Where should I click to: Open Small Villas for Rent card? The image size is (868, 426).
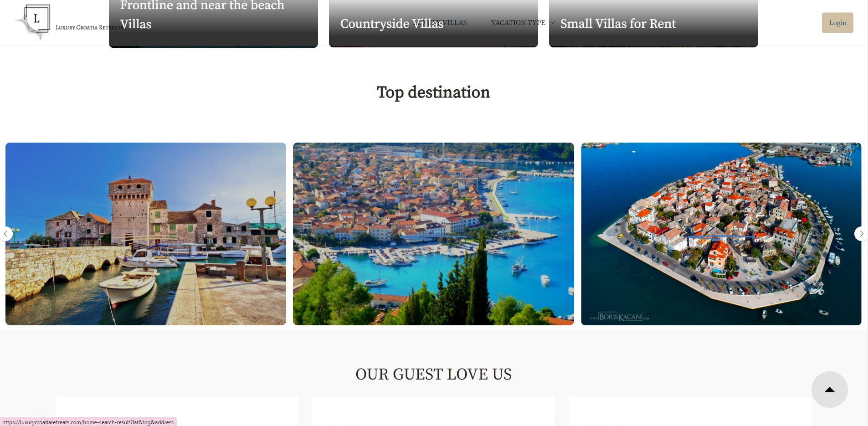tap(653, 23)
